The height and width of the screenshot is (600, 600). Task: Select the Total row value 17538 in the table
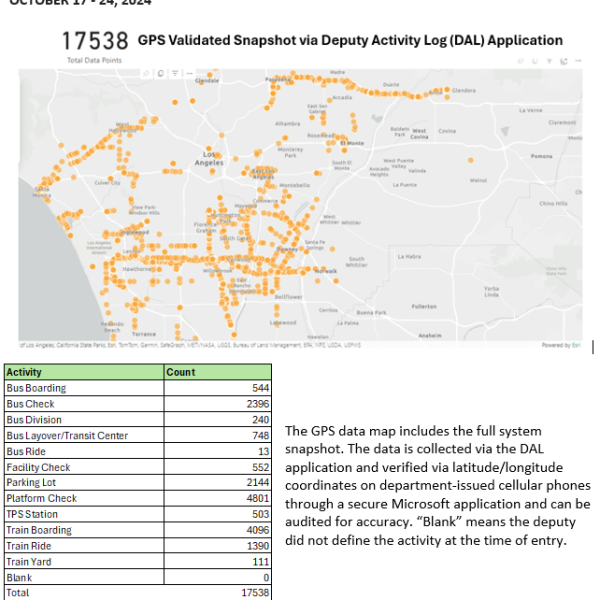click(253, 592)
